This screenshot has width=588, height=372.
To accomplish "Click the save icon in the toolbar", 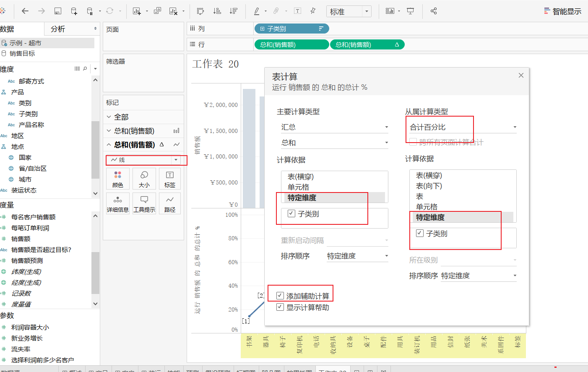I will [x=58, y=11].
